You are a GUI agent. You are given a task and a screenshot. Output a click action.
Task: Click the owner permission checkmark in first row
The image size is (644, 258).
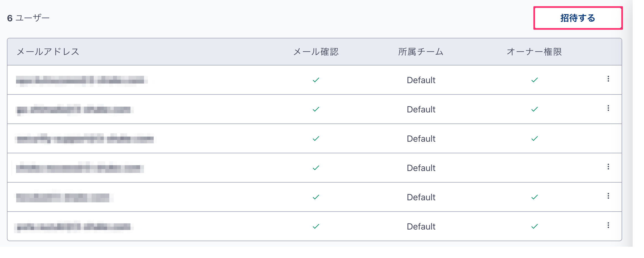point(535,80)
